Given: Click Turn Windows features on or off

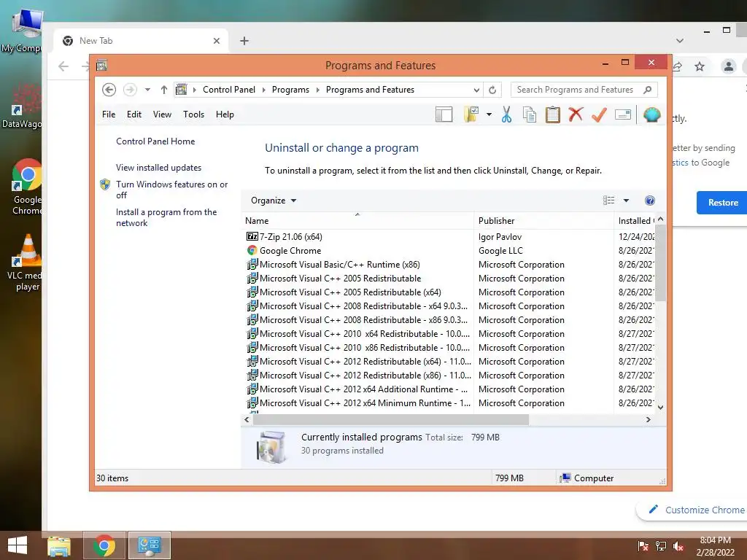Looking at the screenshot, I should 171,190.
